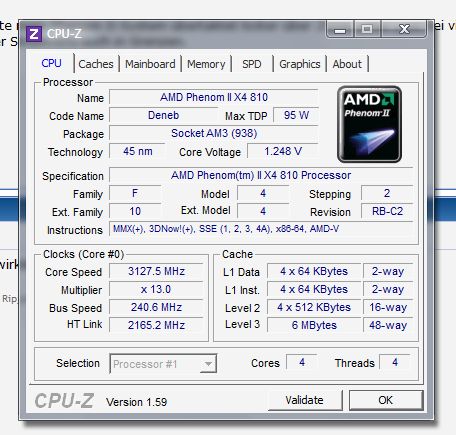Click the AMD Phenom II processor logo
This screenshot has height=435, width=456.
pos(369,124)
